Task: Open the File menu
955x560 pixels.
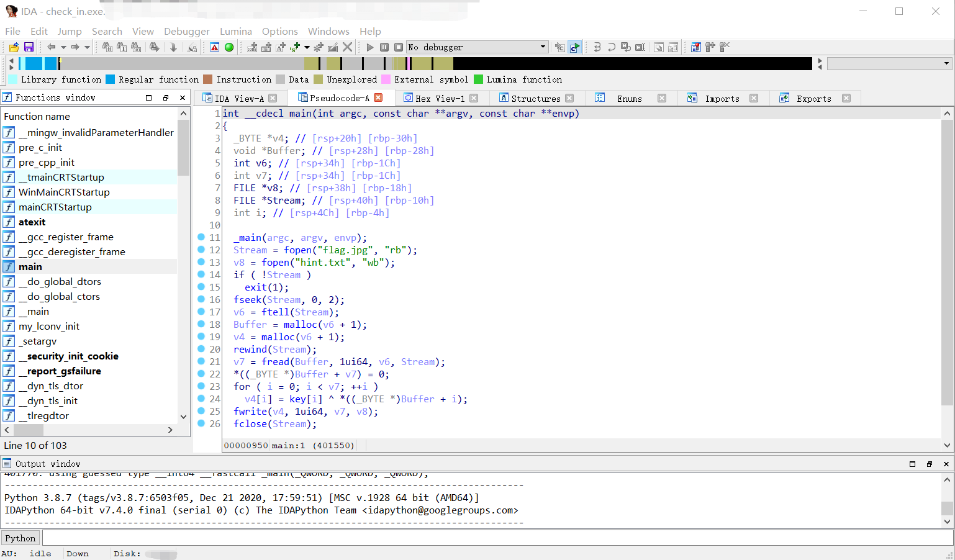Action: (x=12, y=31)
